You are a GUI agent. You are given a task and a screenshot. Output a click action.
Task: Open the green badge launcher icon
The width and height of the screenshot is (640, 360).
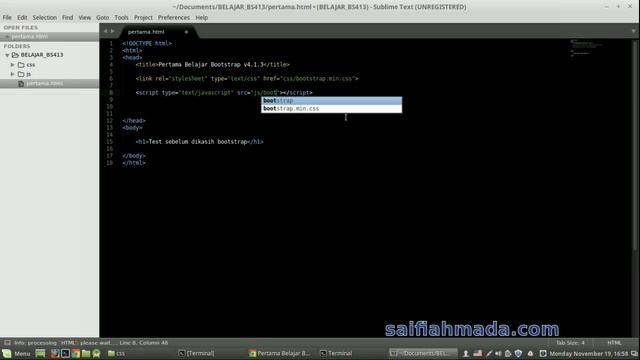click(x=96, y=353)
